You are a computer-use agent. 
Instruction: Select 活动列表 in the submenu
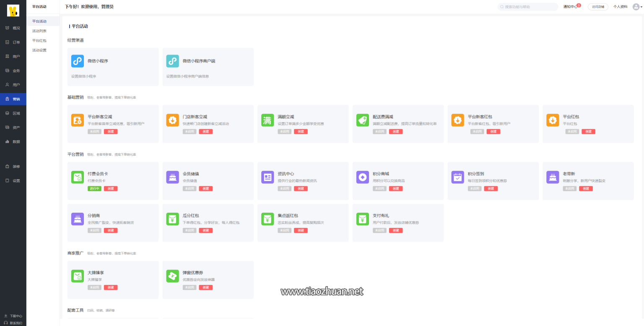pos(39,31)
